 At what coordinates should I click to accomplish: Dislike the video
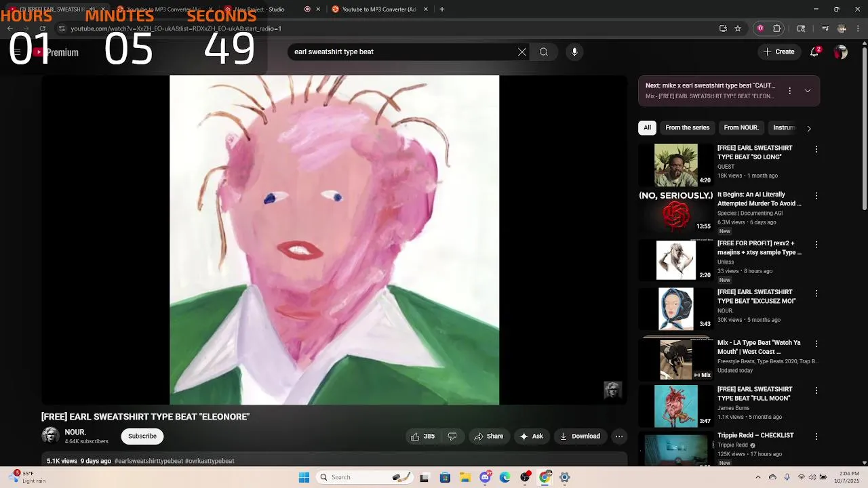[452, 436]
